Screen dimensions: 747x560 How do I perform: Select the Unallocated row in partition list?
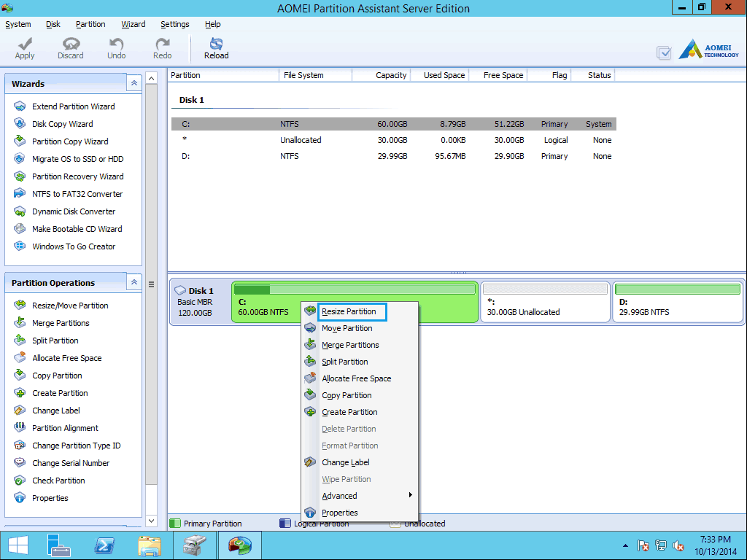point(393,140)
